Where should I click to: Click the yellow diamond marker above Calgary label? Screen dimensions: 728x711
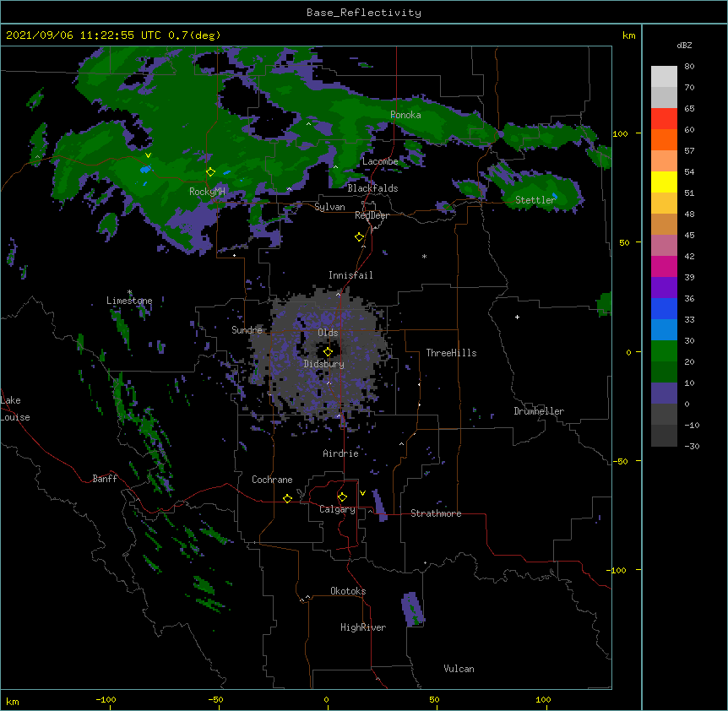[x=342, y=497]
